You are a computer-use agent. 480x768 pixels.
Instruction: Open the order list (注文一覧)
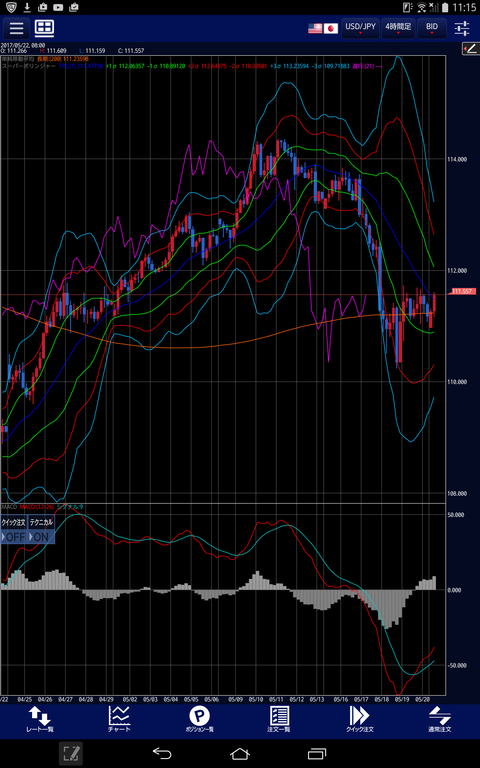point(279,719)
